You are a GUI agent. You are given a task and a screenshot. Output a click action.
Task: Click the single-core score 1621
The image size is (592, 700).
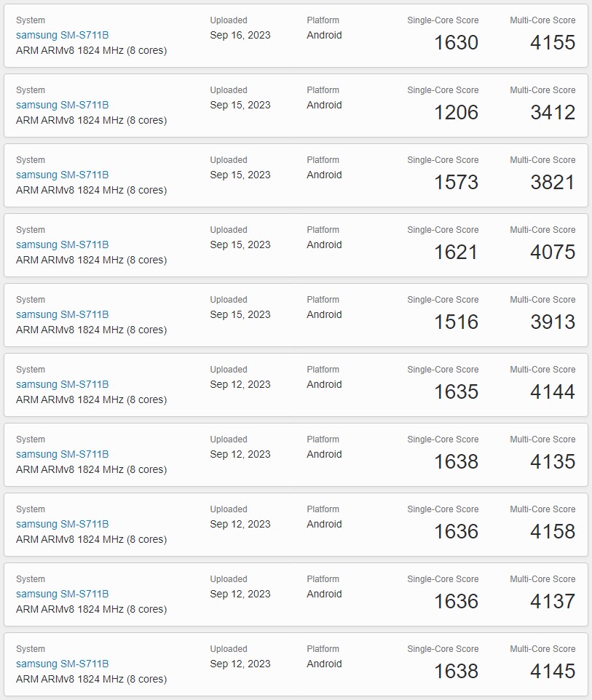tap(456, 252)
